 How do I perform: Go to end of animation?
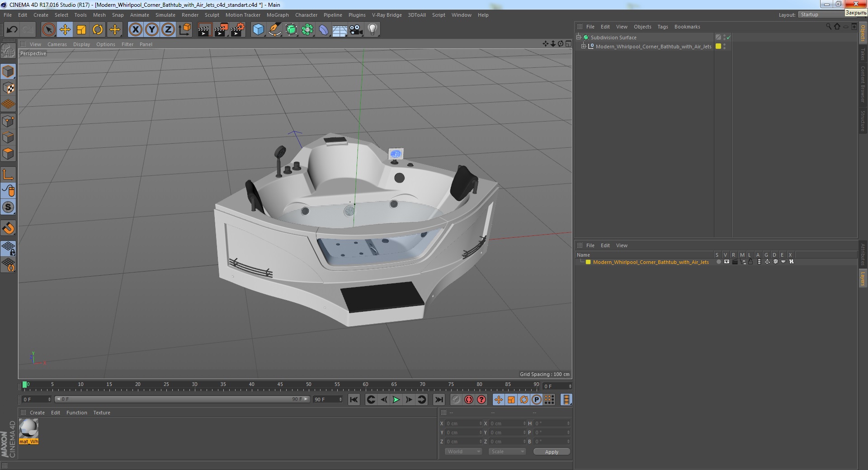pyautogui.click(x=439, y=399)
